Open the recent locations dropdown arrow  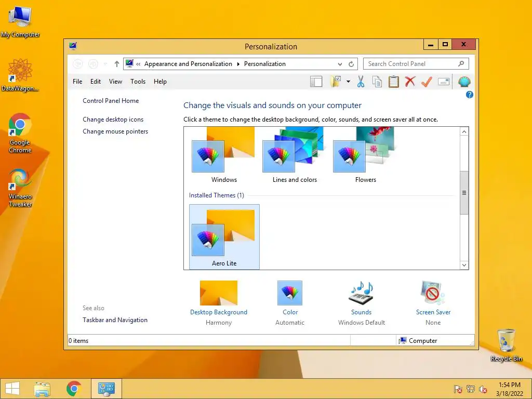(105, 64)
